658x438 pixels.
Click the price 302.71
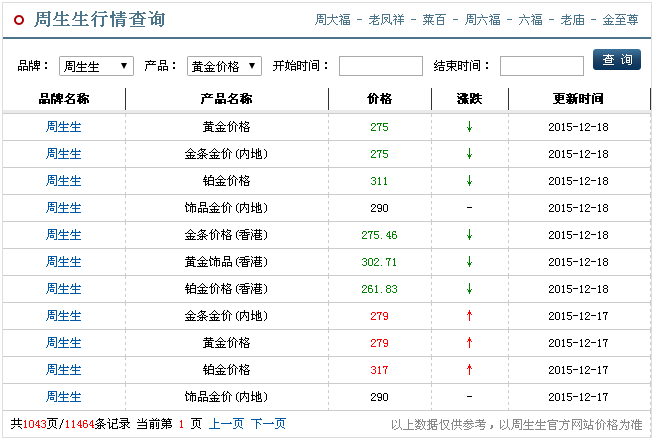[x=379, y=262]
